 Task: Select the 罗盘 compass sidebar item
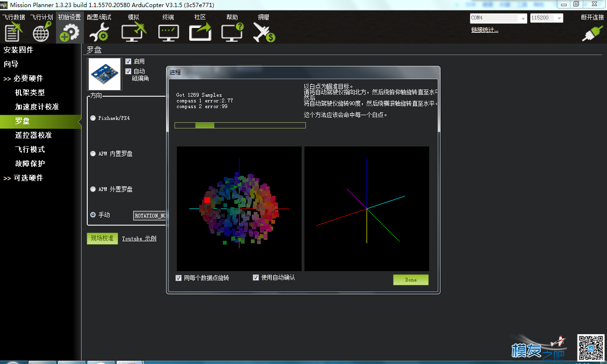(x=40, y=121)
